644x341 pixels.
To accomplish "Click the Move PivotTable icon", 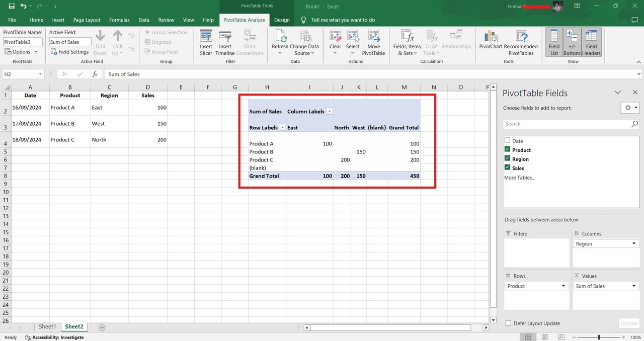I will (373, 42).
